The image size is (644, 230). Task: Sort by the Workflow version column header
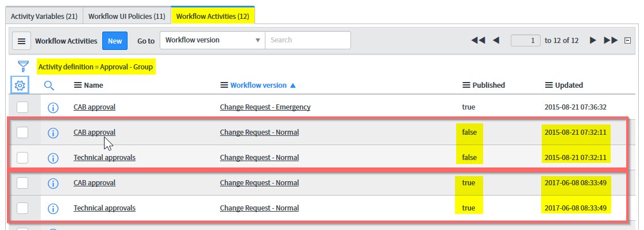(x=258, y=85)
